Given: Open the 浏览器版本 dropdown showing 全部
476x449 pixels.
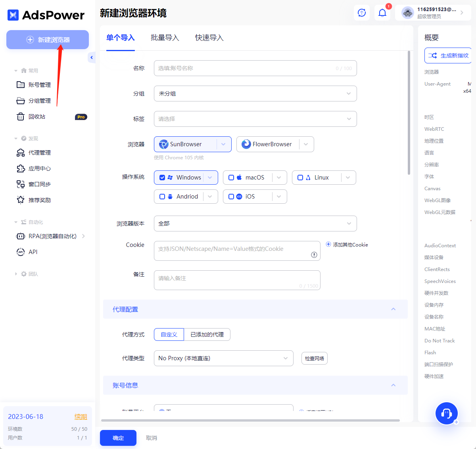Looking at the screenshot, I should coord(255,224).
